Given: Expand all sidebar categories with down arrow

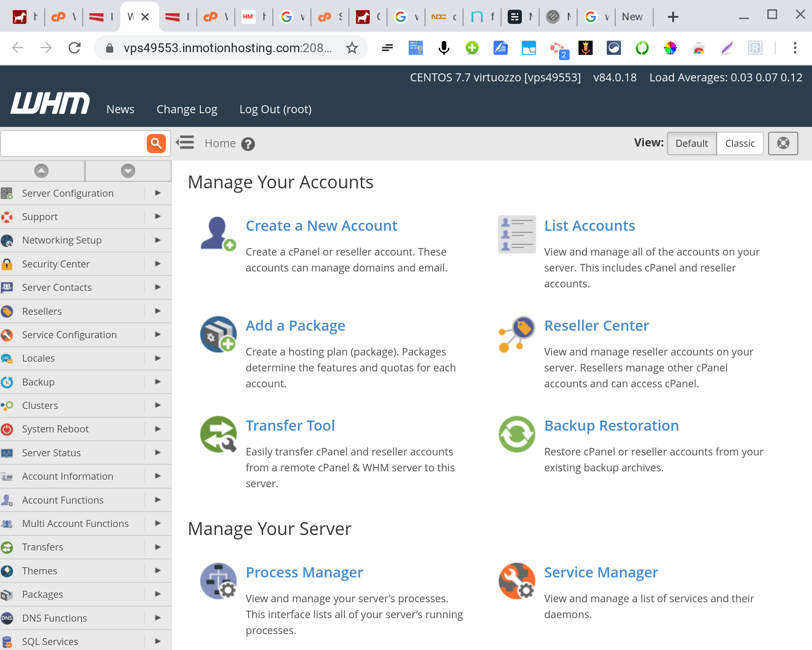Looking at the screenshot, I should [128, 171].
